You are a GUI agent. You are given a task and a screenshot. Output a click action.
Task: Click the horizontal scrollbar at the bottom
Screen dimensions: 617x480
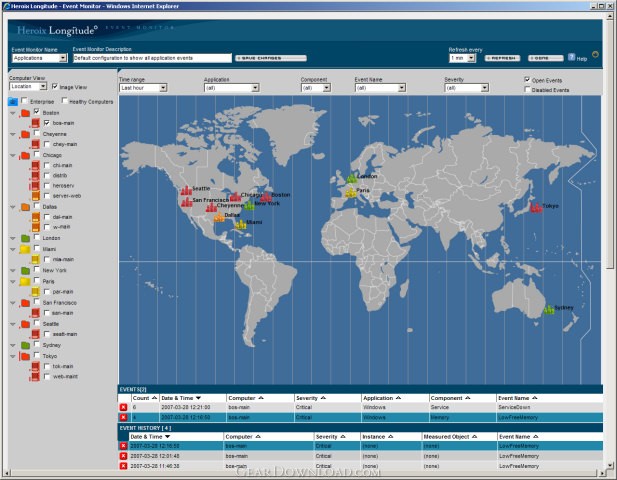(x=305, y=473)
